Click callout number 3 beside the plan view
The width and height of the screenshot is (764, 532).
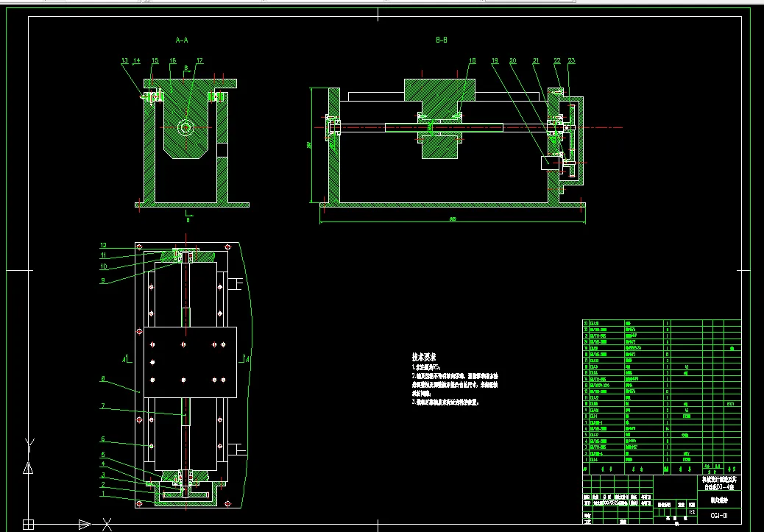[x=103, y=475]
